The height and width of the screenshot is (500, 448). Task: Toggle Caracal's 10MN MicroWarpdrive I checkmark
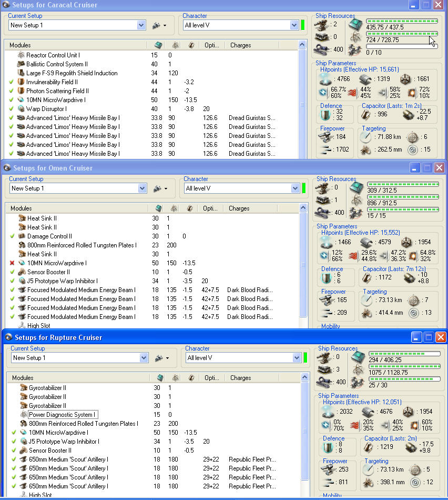point(12,100)
